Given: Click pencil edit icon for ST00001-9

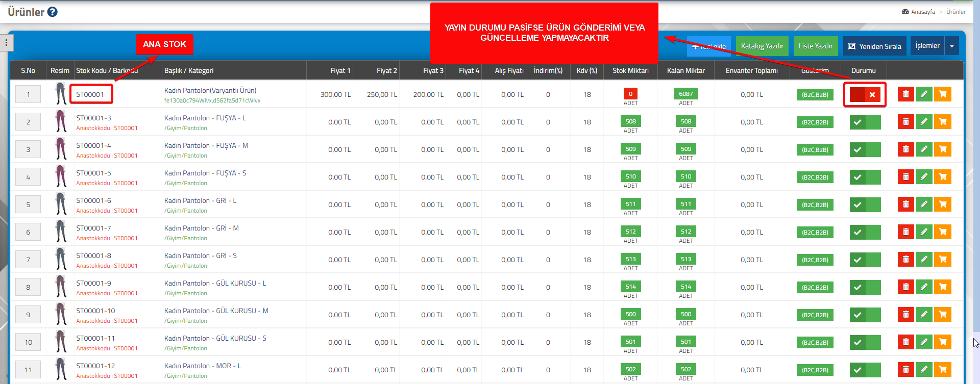Looking at the screenshot, I should 924,287.
